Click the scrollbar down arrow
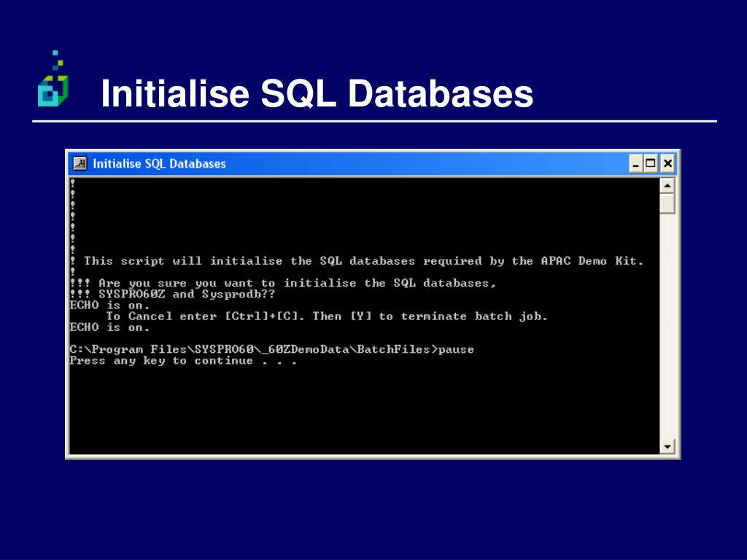Viewport: 747px width, 560px height. tap(667, 446)
